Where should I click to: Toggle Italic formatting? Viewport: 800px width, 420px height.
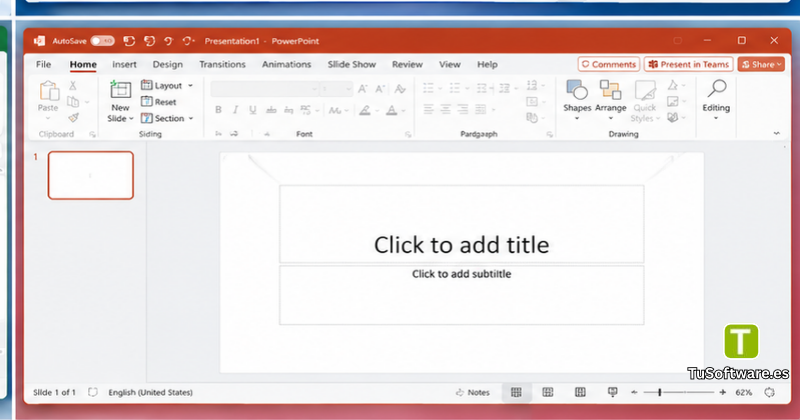point(235,110)
